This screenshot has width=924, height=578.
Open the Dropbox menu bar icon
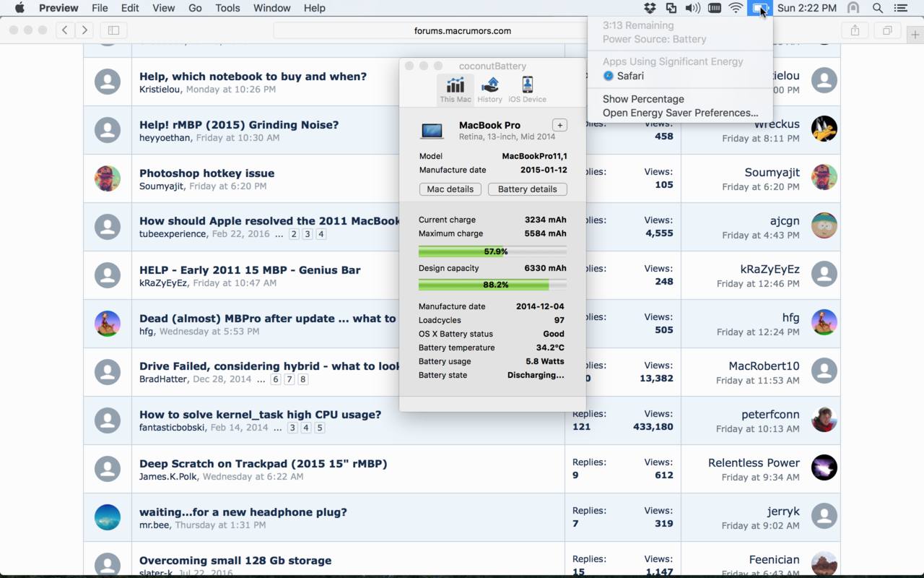[x=650, y=8]
